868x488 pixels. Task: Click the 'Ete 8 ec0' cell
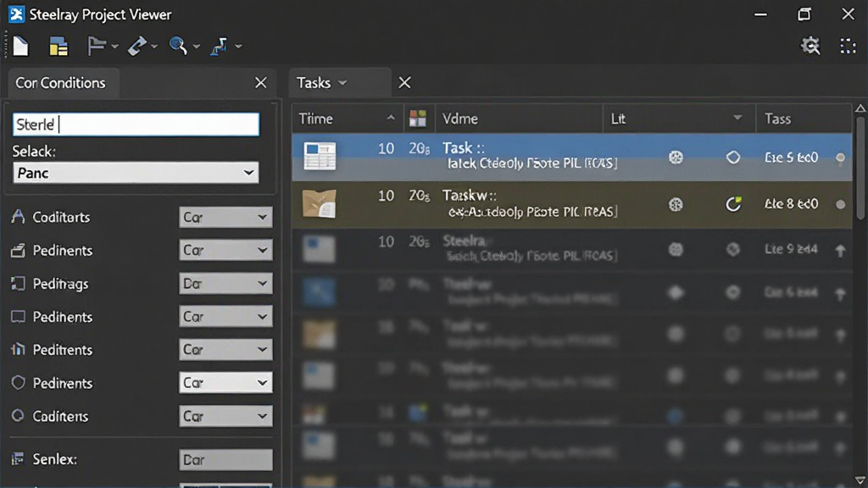click(x=791, y=204)
